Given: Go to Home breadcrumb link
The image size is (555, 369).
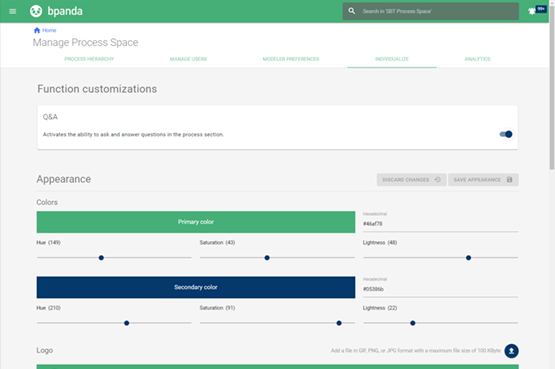Looking at the screenshot, I should tap(49, 30).
